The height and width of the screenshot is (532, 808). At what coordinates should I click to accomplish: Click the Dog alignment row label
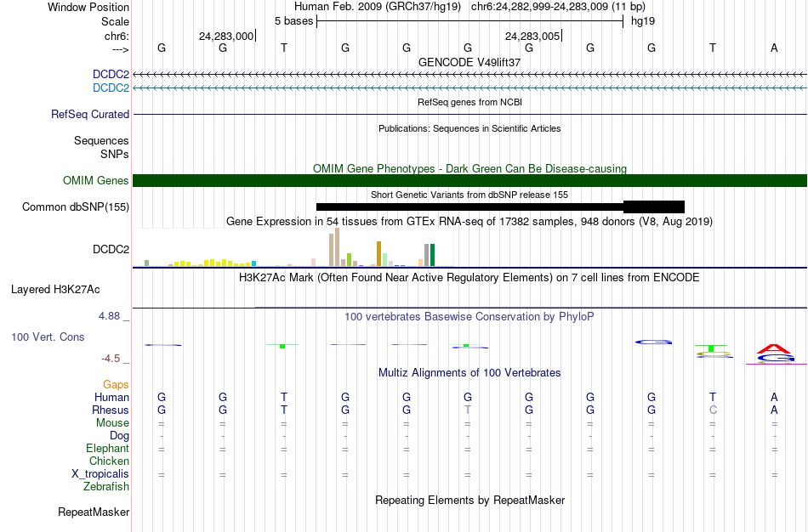pos(119,436)
